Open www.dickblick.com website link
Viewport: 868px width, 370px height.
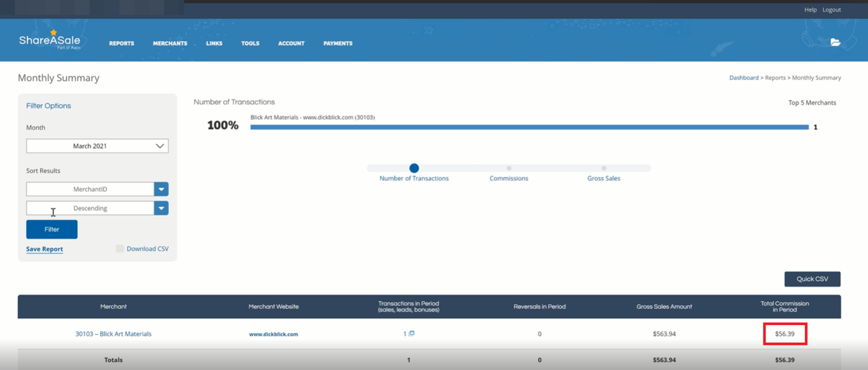tap(273, 334)
